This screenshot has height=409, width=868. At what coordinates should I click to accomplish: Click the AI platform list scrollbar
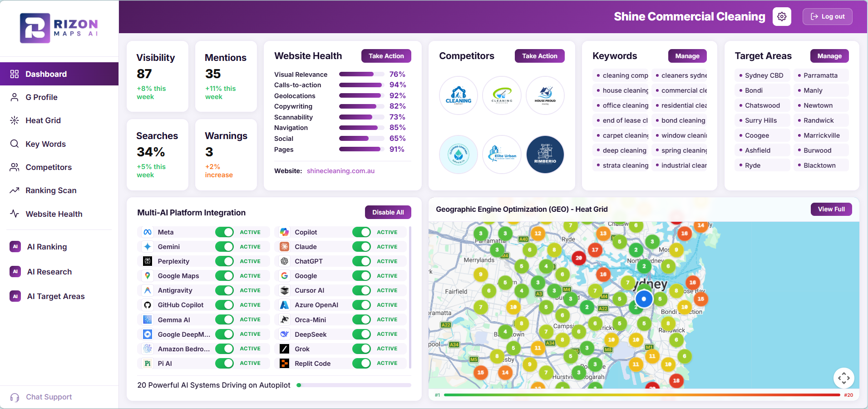click(410, 298)
